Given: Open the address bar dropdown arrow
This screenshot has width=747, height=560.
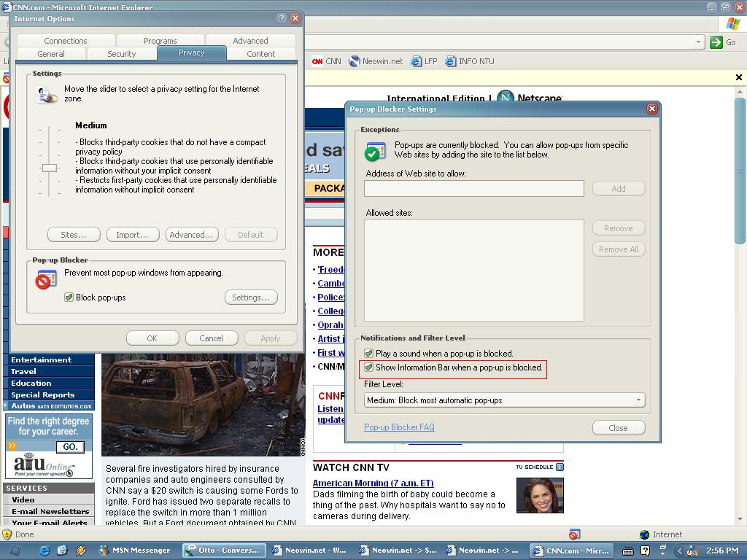Looking at the screenshot, I should (698, 42).
